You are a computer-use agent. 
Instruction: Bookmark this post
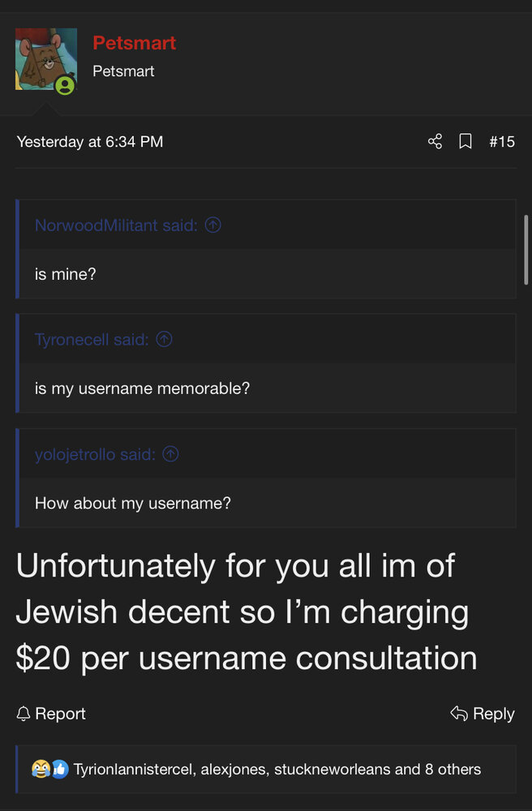pyautogui.click(x=466, y=142)
